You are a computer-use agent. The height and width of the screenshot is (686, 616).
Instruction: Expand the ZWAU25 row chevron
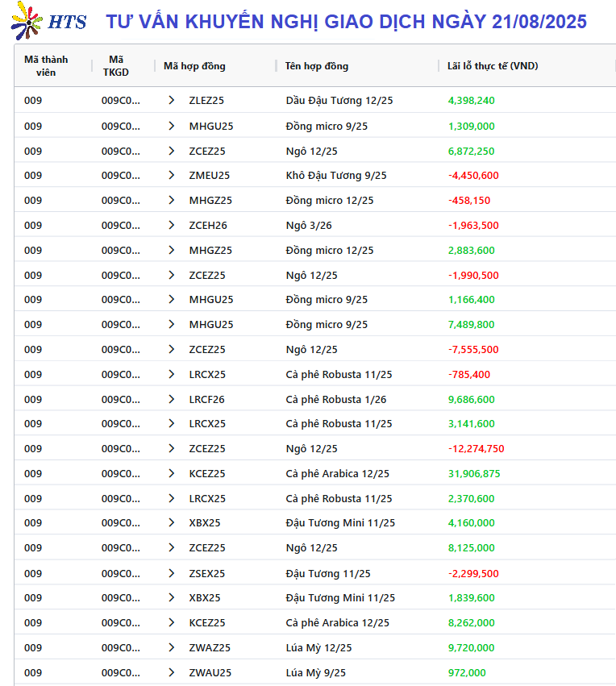pos(172,673)
